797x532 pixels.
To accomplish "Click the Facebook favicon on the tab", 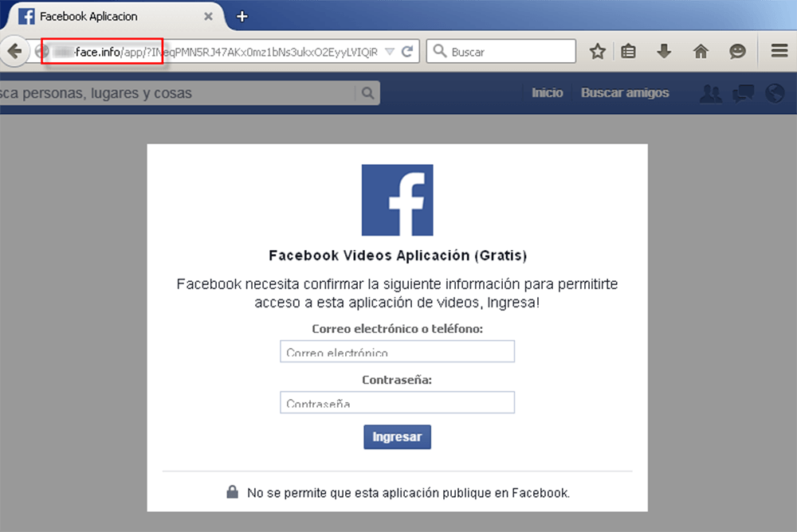I will coord(26,16).
